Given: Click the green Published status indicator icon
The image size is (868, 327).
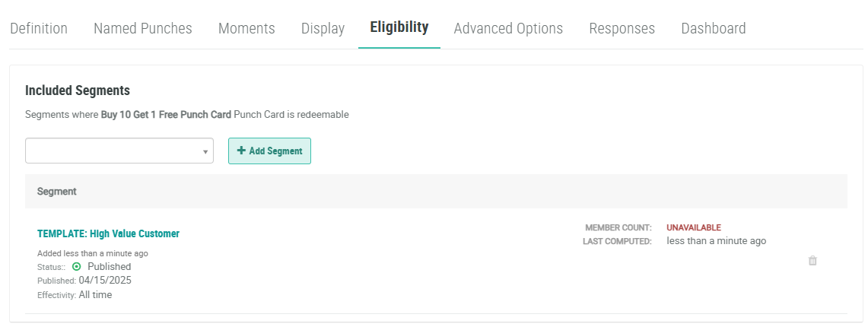Looking at the screenshot, I should coord(76,267).
